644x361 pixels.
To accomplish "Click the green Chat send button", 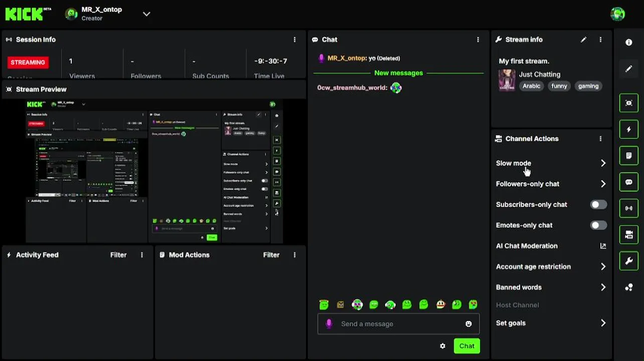I will click(x=466, y=346).
